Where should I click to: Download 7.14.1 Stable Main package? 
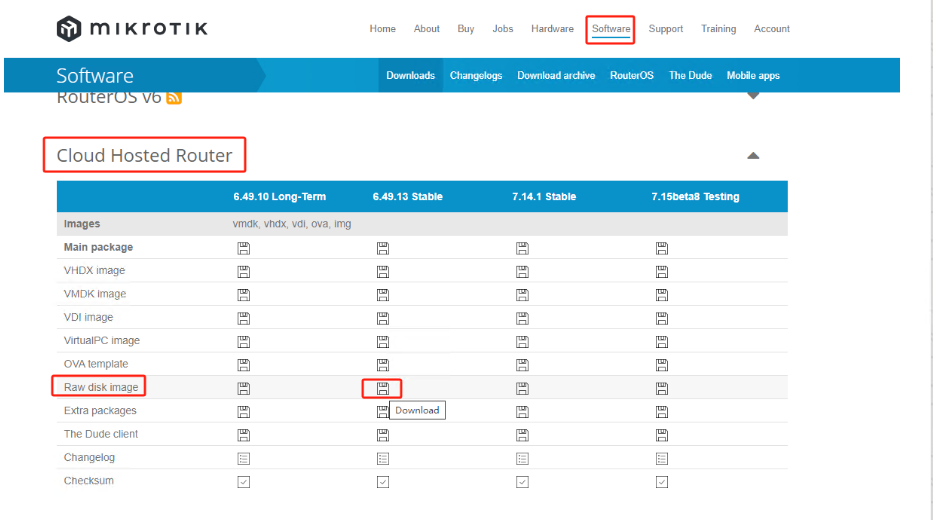(522, 248)
